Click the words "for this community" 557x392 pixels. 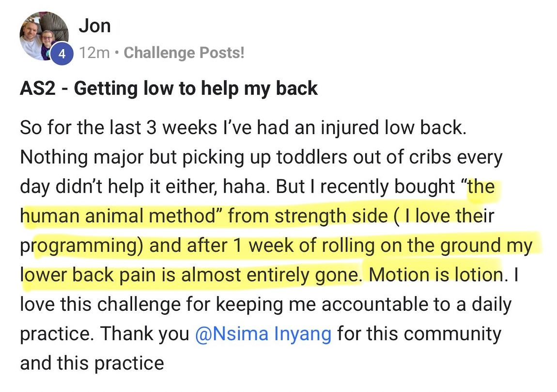point(419,334)
